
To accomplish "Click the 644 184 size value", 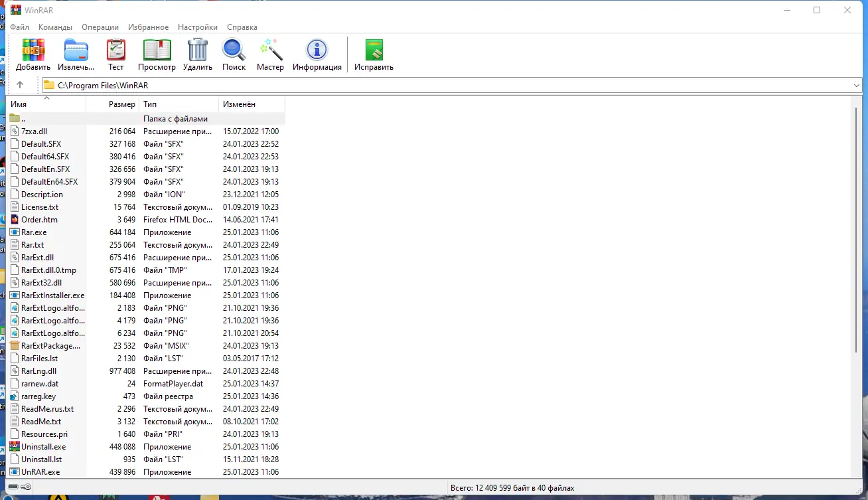I will 122,232.
